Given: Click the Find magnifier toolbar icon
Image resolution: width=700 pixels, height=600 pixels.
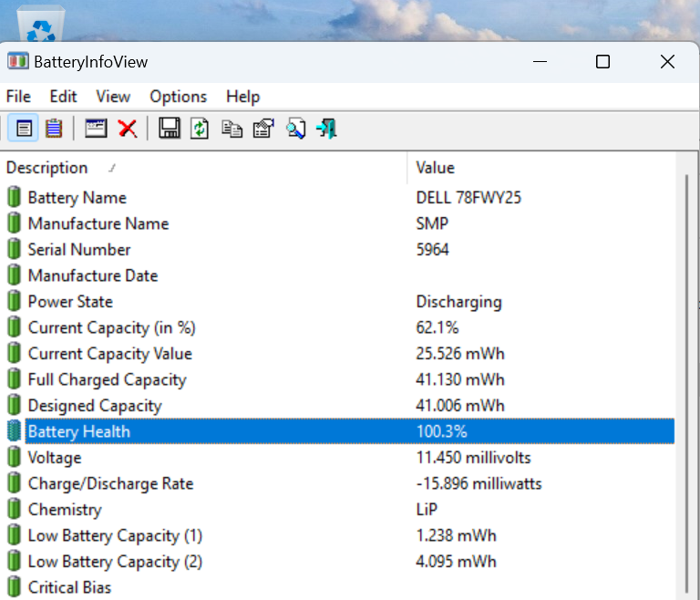Looking at the screenshot, I should (x=296, y=129).
